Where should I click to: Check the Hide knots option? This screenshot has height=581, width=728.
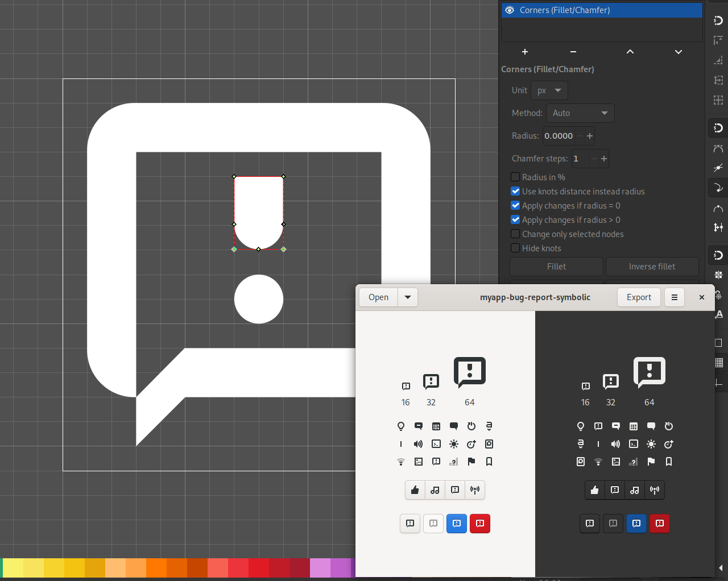point(515,248)
